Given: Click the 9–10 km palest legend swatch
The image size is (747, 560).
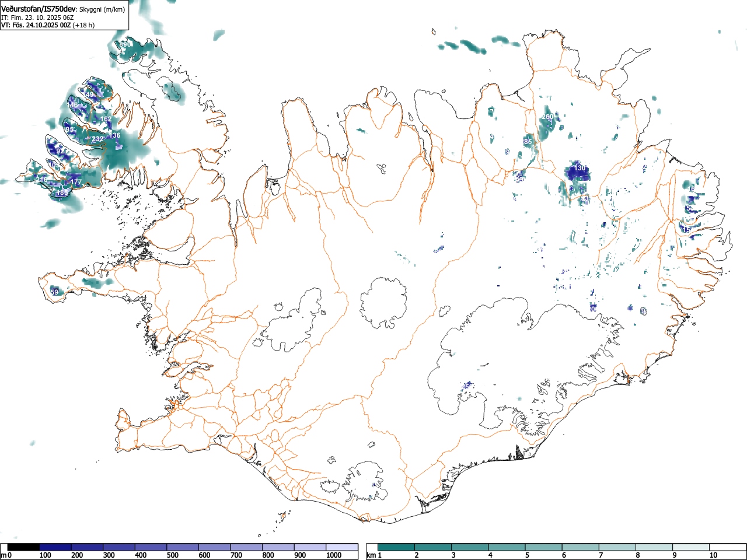Looking at the screenshot, I should tap(692, 547).
